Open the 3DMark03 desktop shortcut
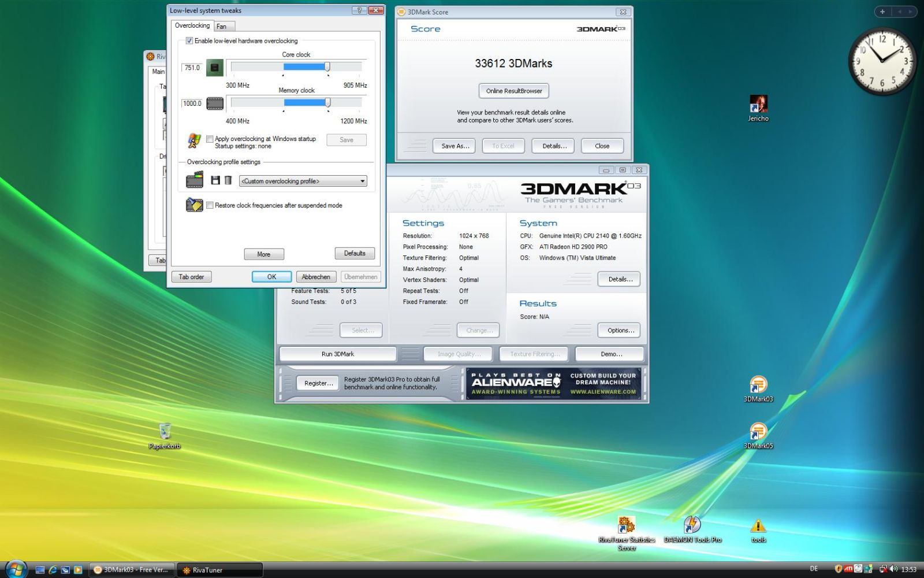This screenshot has width=924, height=578. pos(758,388)
